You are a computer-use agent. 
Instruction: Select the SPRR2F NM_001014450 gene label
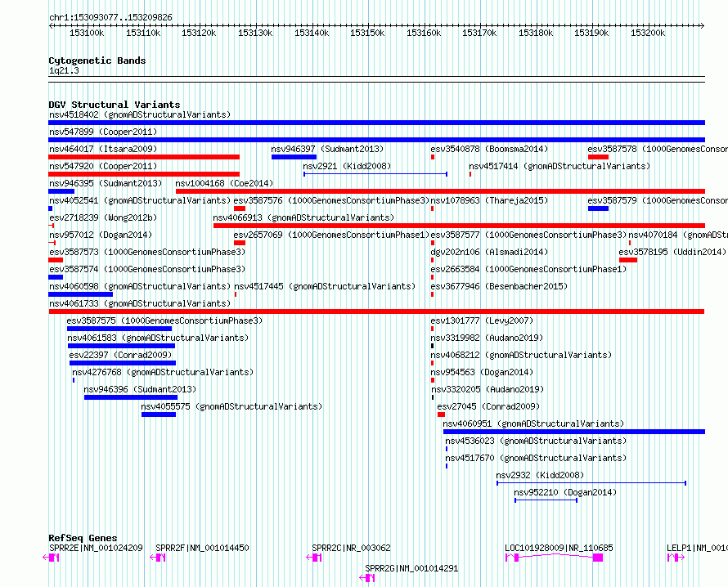click(x=202, y=548)
